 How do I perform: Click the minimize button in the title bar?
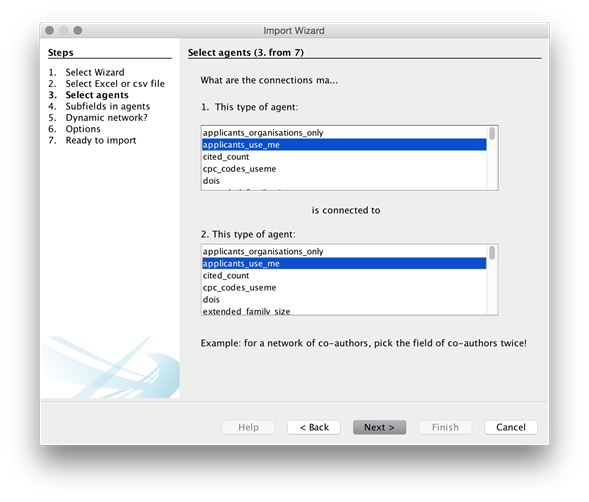[63, 30]
